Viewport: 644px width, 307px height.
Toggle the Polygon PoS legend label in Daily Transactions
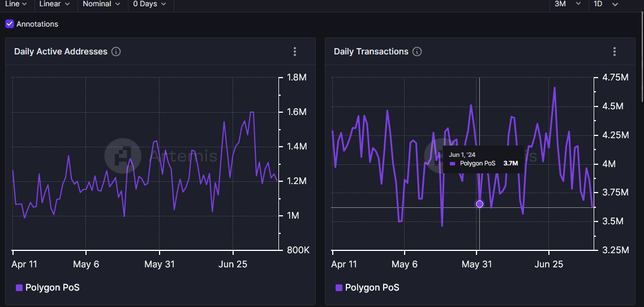click(x=372, y=288)
